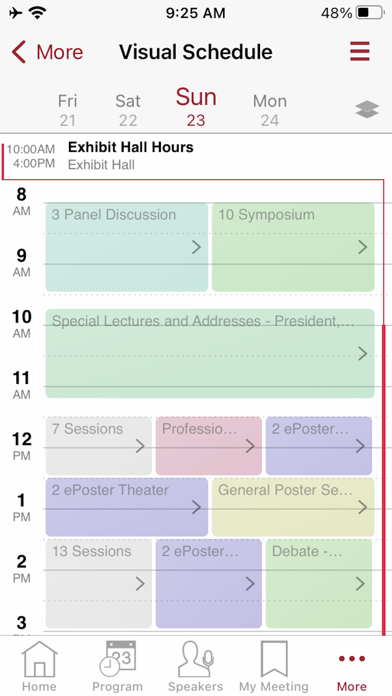The width and height of the screenshot is (392, 696).
Task: Open My Meeting bookmark icon
Action: pyautogui.click(x=274, y=659)
